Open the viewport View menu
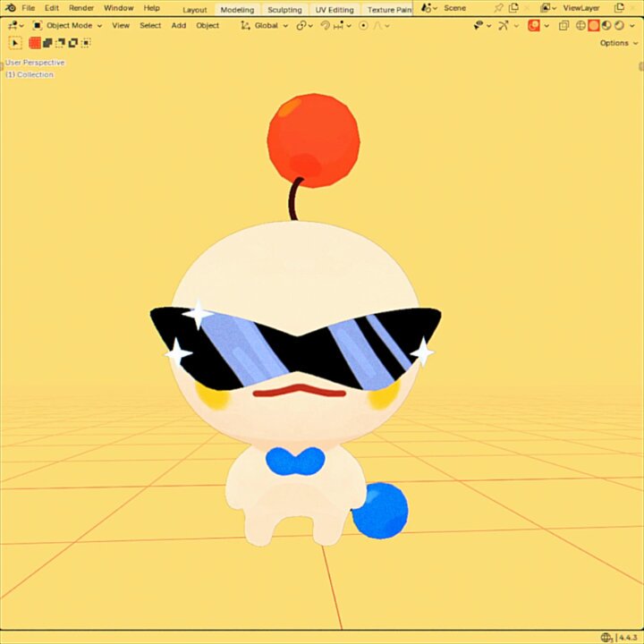This screenshot has width=644, height=644. [x=121, y=25]
